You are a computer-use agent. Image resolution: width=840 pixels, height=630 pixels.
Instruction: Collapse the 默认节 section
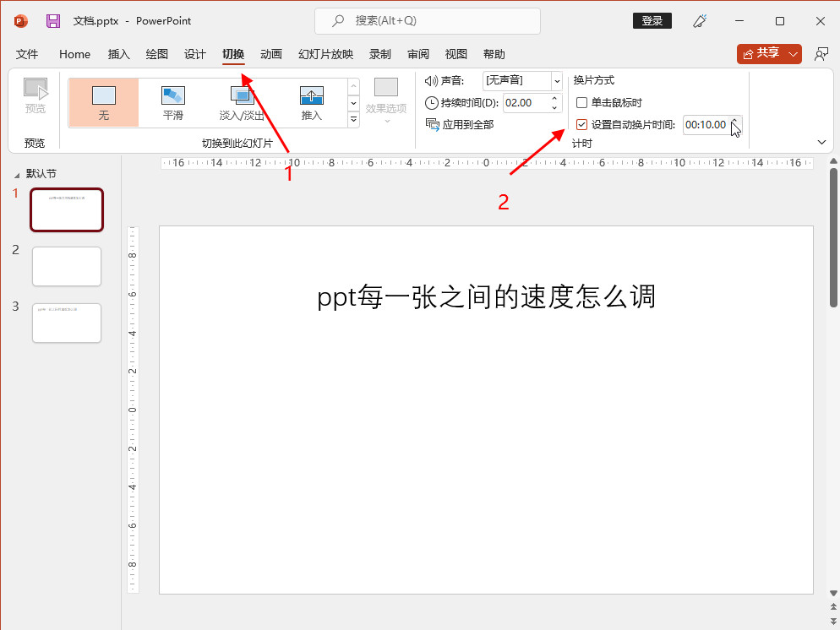click(17, 174)
